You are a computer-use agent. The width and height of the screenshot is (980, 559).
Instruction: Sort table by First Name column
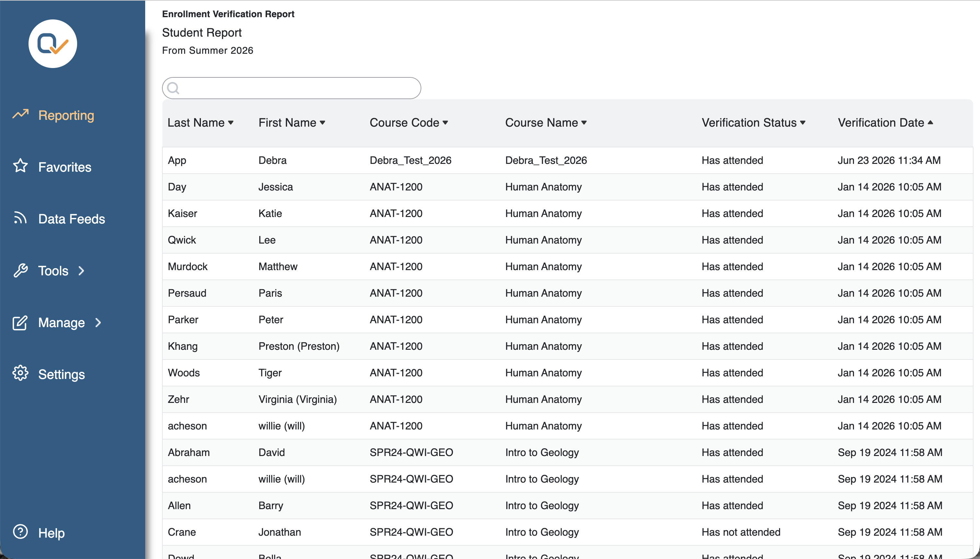tap(292, 122)
